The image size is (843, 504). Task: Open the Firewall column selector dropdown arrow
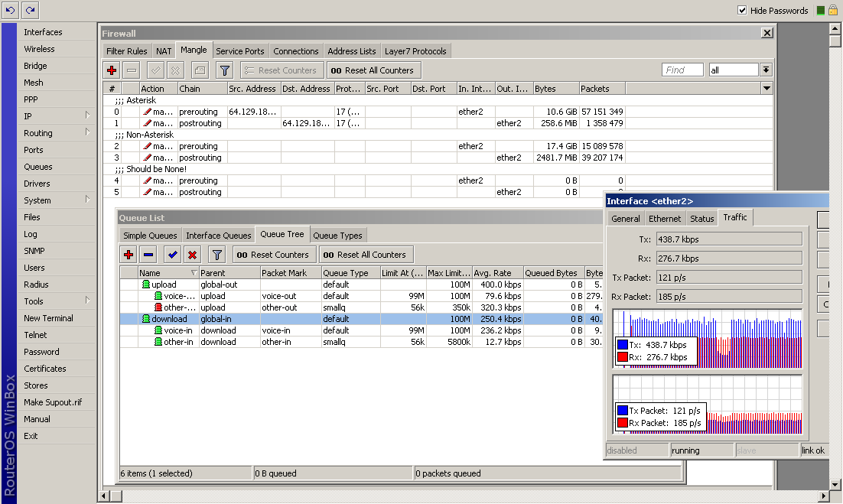767,89
